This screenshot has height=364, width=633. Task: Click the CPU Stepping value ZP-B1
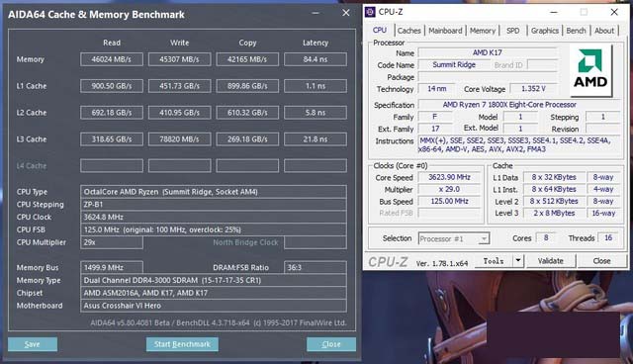[x=214, y=204]
